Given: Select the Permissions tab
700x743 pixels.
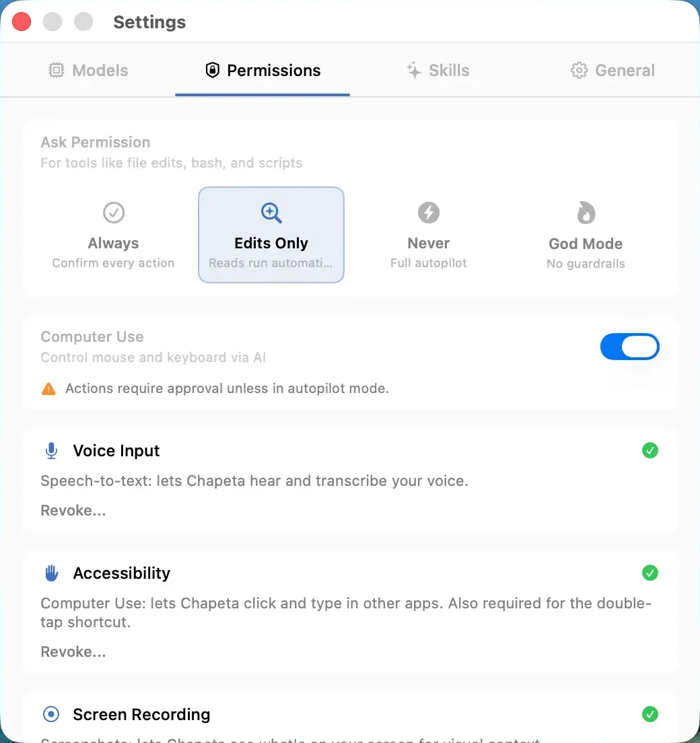Looking at the screenshot, I should tap(262, 70).
